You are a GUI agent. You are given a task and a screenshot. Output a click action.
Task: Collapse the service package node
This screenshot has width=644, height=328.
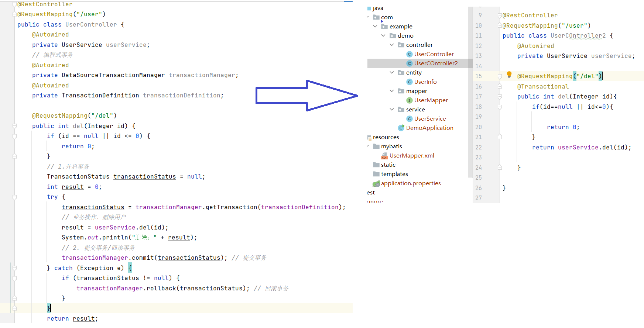392,109
